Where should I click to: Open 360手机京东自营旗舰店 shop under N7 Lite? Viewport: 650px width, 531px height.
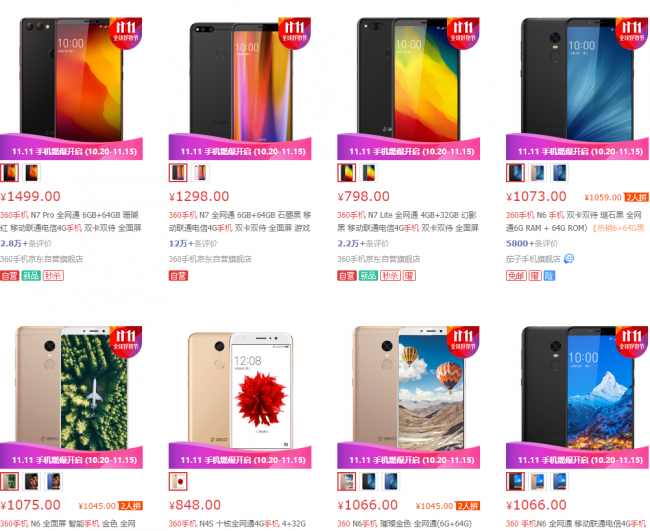click(378, 259)
